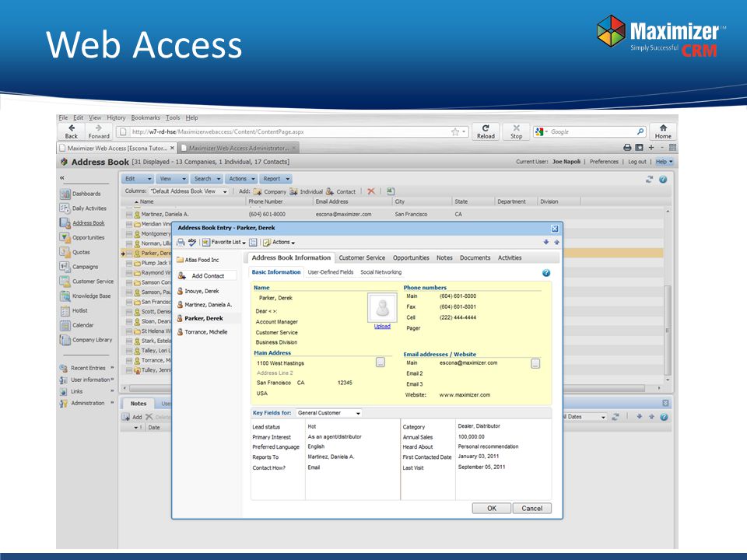Click the Cancel button
This screenshot has width=747, height=560.
(x=531, y=508)
